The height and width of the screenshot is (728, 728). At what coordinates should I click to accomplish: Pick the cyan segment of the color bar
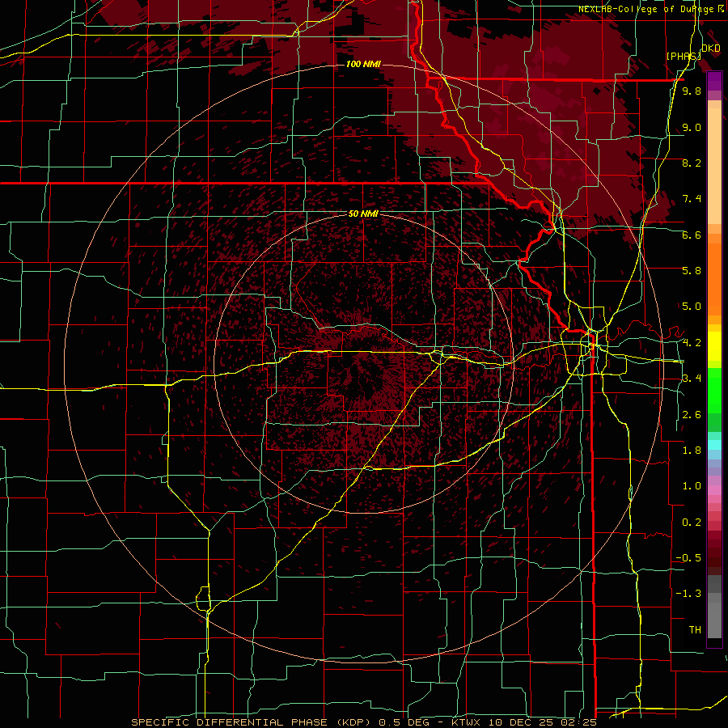714,445
